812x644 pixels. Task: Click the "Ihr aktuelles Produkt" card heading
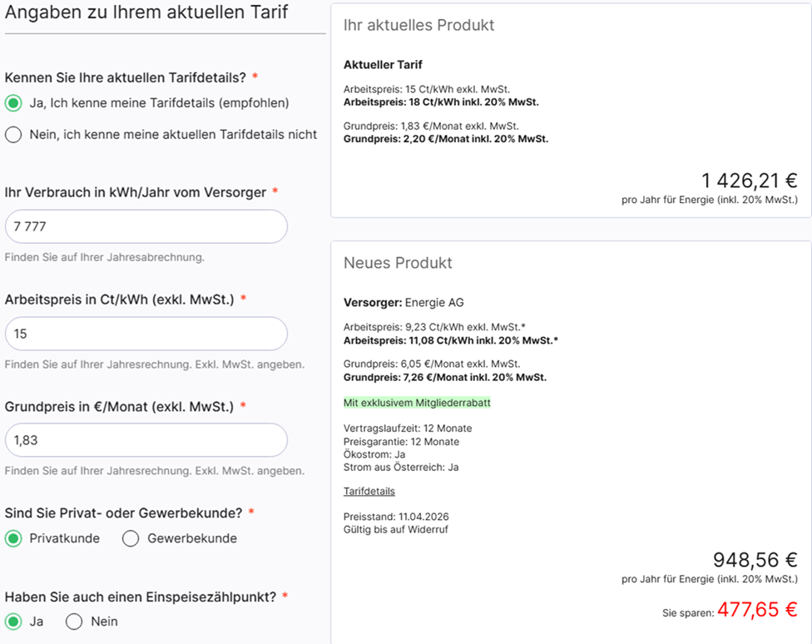click(418, 26)
